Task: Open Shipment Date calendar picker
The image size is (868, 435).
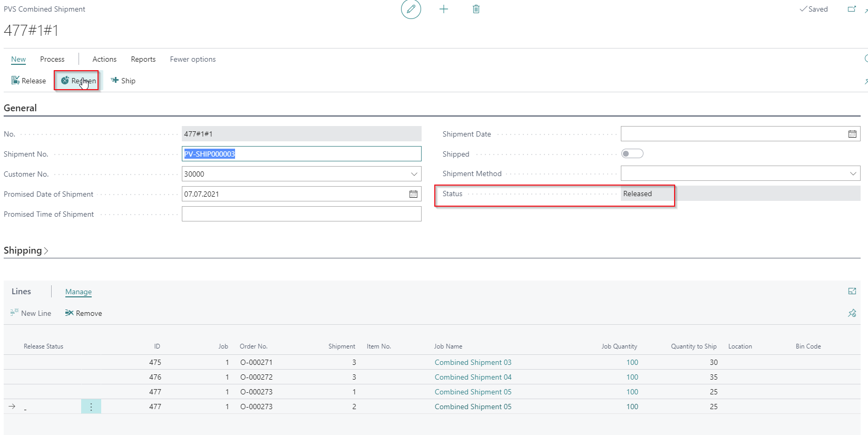Action: coord(852,134)
